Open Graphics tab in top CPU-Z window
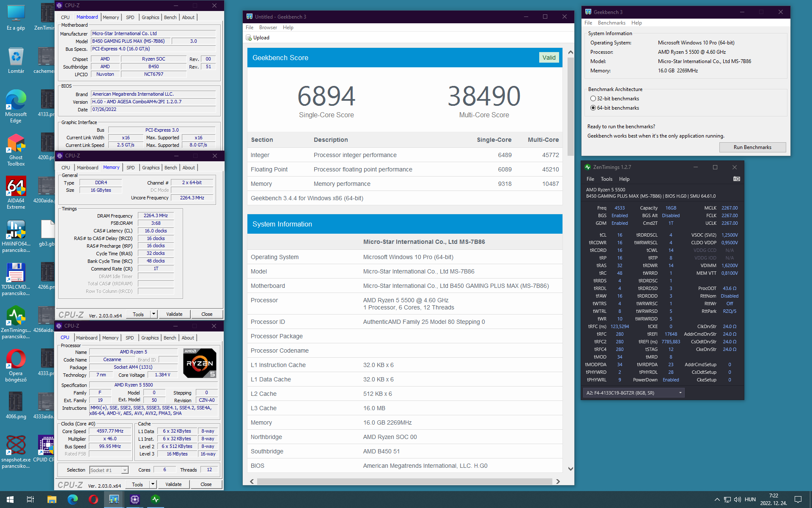 coord(151,17)
